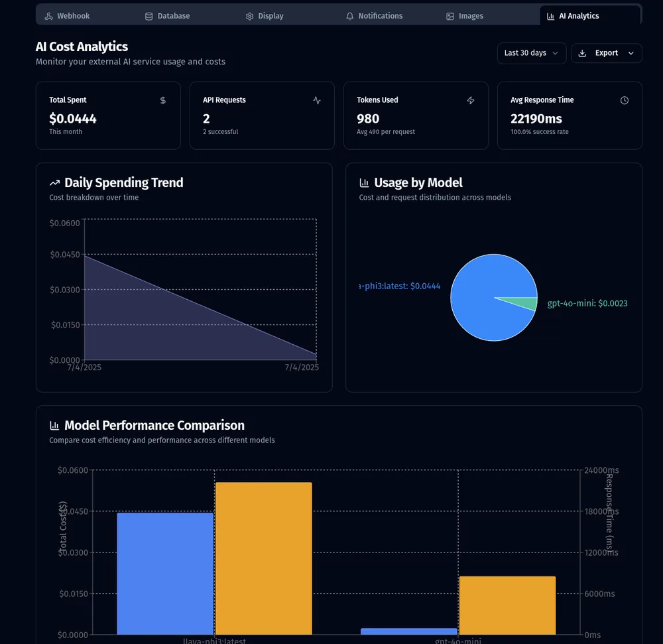Click the Model Performance Comparison title
The image size is (663, 644).
154,425
